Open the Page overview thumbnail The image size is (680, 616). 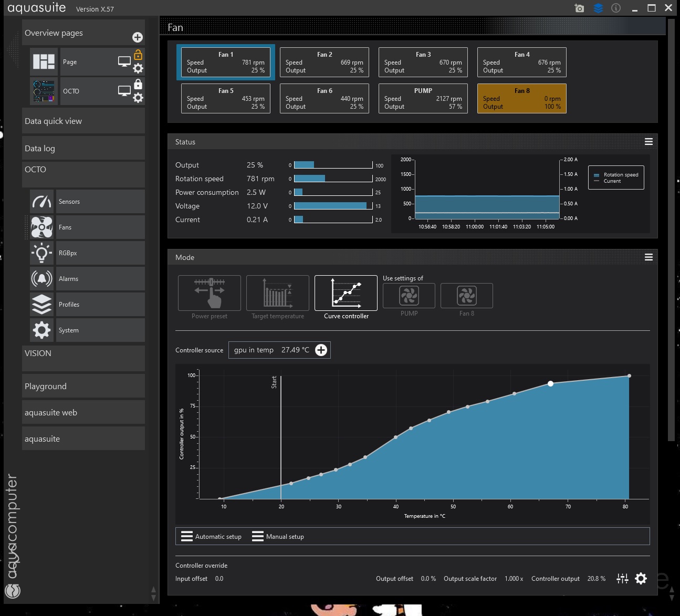pos(44,61)
